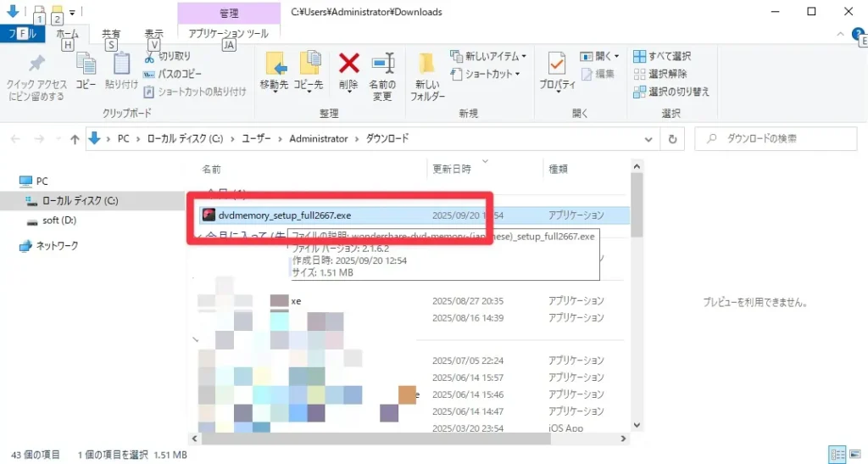Sort by Date modified (更新日時) column
868x464 pixels.
point(452,169)
